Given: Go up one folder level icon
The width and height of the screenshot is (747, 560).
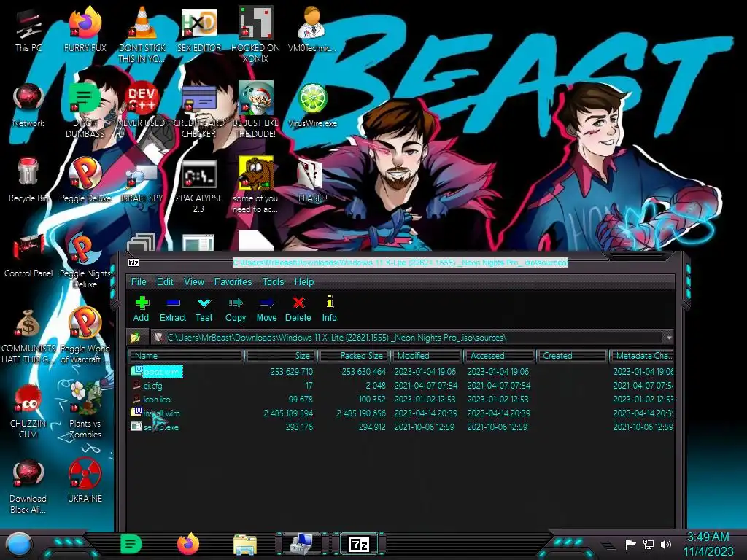Looking at the screenshot, I should (135, 338).
